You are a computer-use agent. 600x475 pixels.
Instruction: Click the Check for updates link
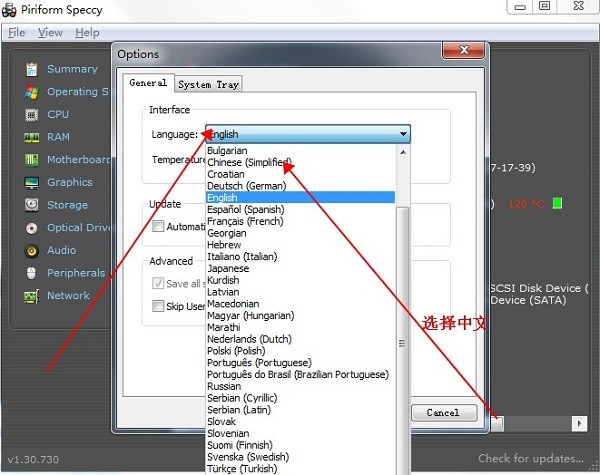(x=531, y=458)
